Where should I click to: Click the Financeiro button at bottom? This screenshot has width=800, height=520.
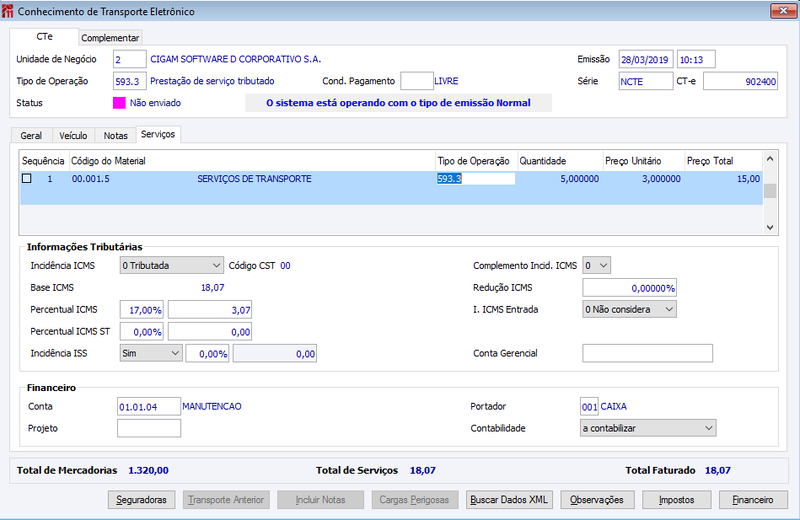(753, 500)
